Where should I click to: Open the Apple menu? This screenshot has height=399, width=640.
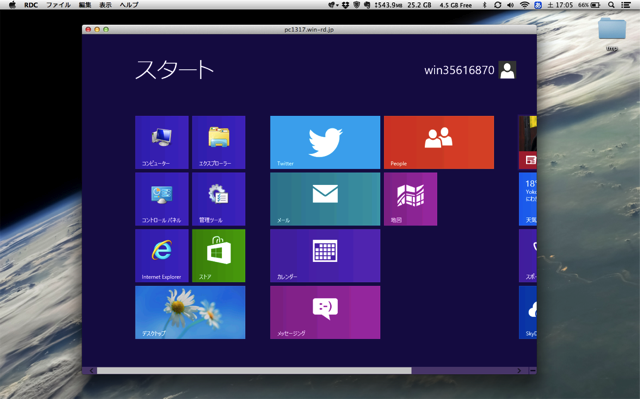click(12, 5)
